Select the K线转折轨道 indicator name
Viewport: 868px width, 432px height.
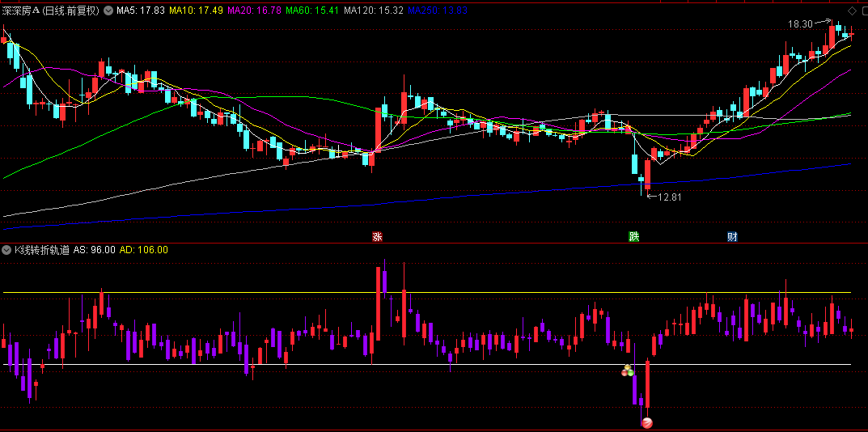[x=42, y=250]
